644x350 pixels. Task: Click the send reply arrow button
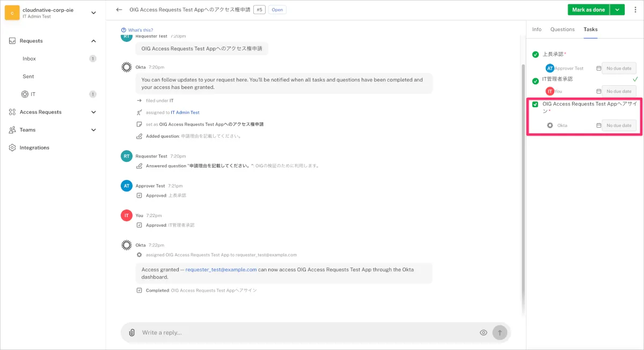500,333
